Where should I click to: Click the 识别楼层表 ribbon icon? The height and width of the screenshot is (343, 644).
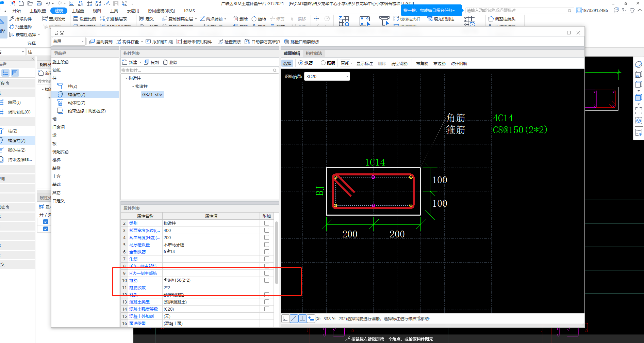click(102, 19)
